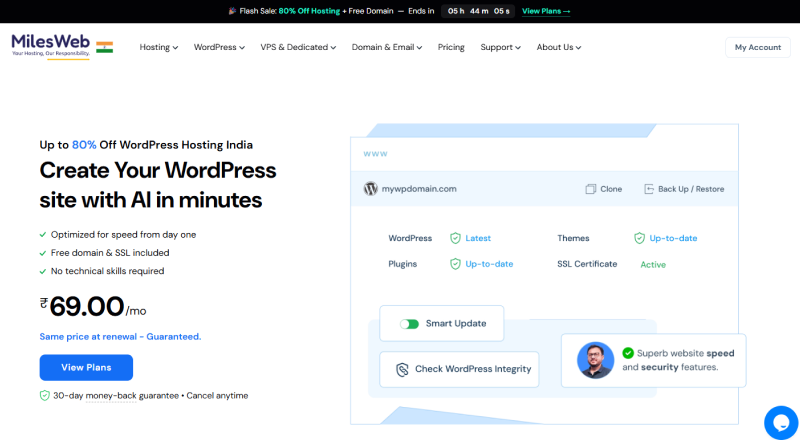Toggle the Smart Update switch
Screen dimensions: 800x445
click(x=409, y=324)
